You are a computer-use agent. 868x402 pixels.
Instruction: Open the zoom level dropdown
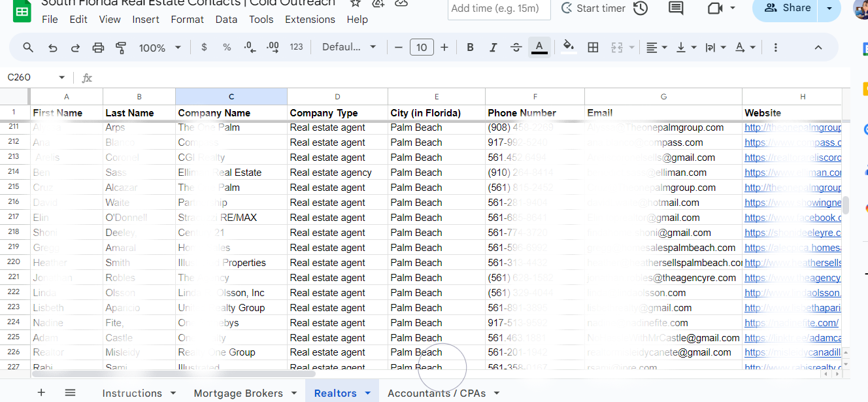pos(159,47)
